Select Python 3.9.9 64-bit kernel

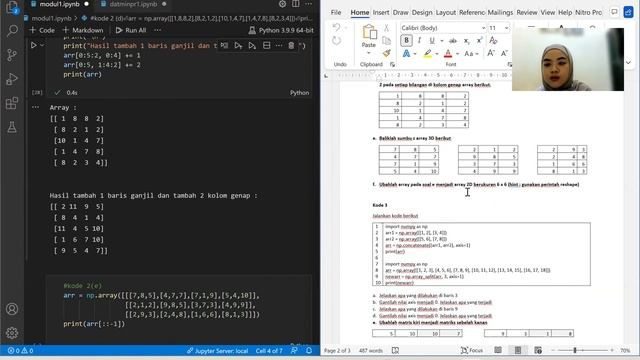[281, 30]
